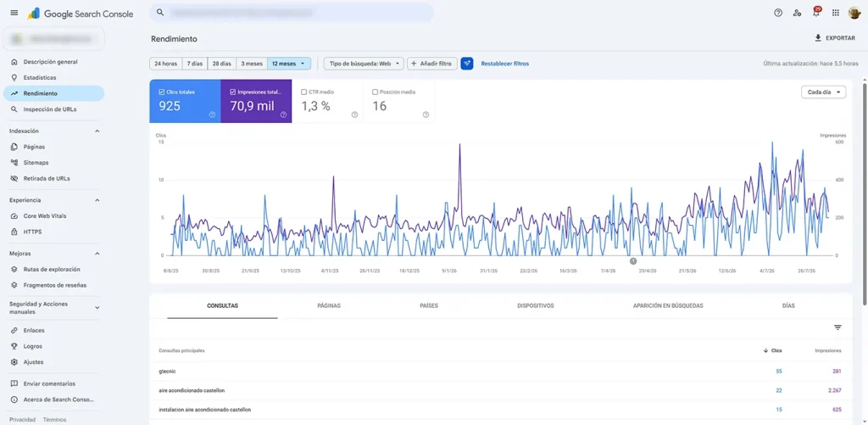Viewport: 868px width, 425px height.
Task: Enable the Posición media checkbox
Action: coord(376,92)
